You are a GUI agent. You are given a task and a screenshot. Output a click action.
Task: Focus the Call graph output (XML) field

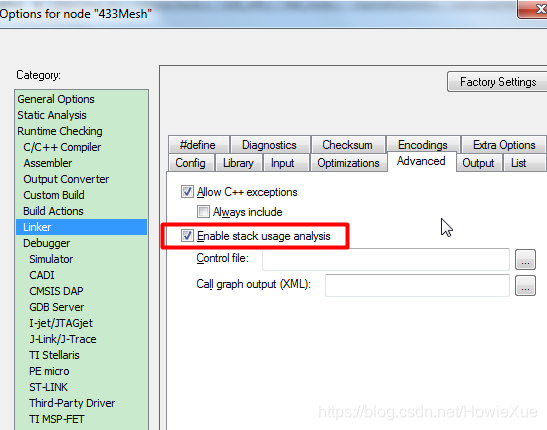[417, 285]
